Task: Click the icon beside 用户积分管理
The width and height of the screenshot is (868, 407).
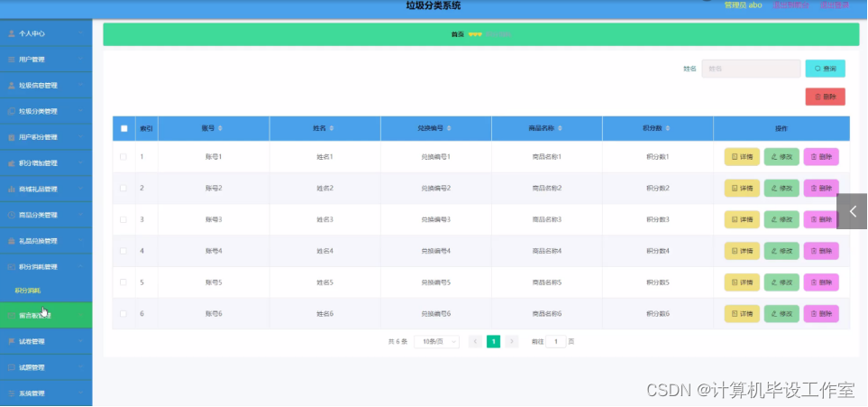Action: [x=12, y=137]
